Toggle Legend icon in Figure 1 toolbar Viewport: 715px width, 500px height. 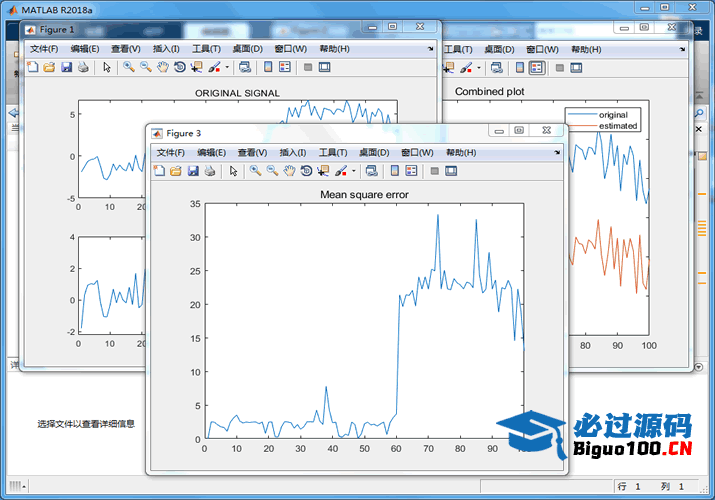285,67
